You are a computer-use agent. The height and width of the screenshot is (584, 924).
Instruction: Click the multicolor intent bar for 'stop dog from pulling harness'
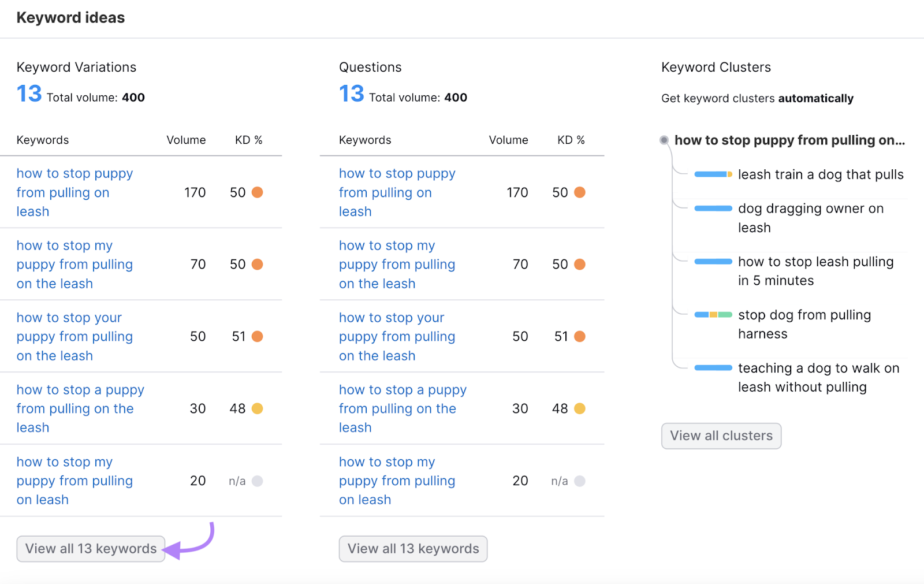[713, 315]
